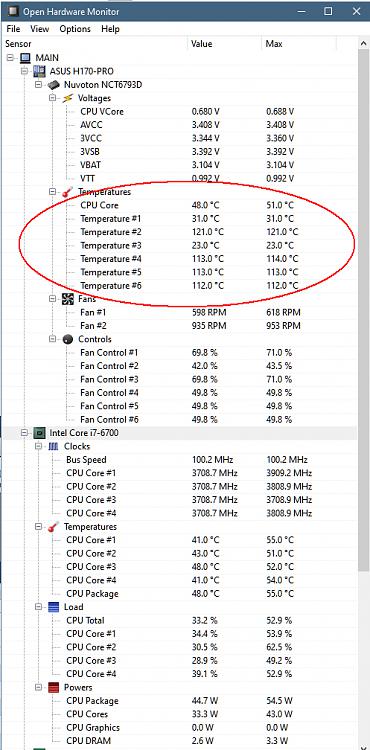370x750 pixels.
Task: Click the Sensor column header
Action: tap(95, 44)
